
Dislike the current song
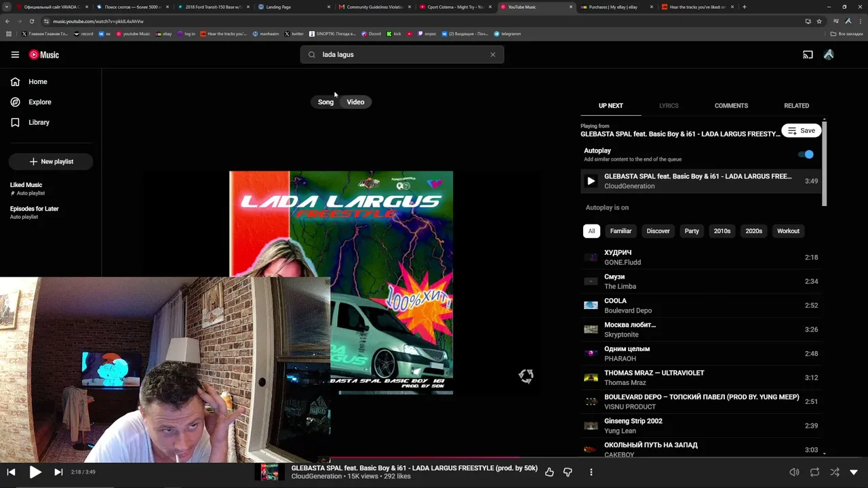point(568,472)
